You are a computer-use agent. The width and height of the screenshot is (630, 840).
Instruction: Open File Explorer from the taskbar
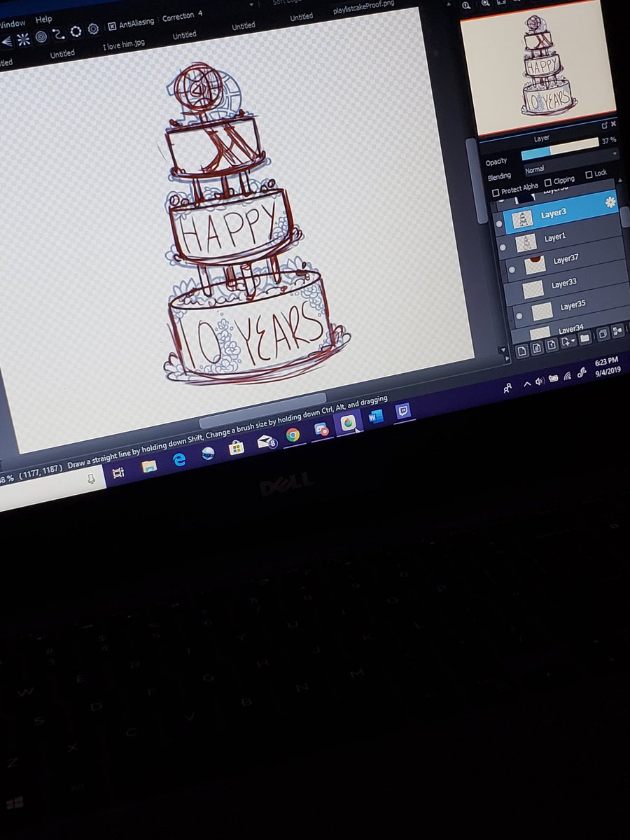(149, 466)
